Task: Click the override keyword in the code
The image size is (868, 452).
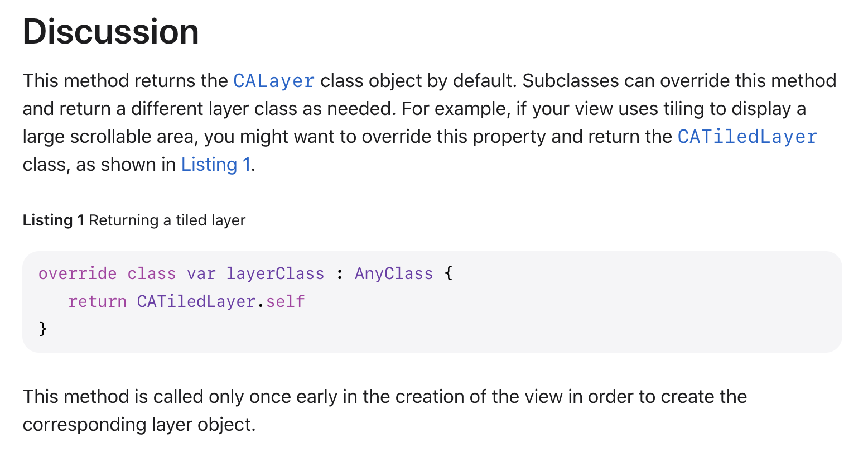Action: point(78,273)
